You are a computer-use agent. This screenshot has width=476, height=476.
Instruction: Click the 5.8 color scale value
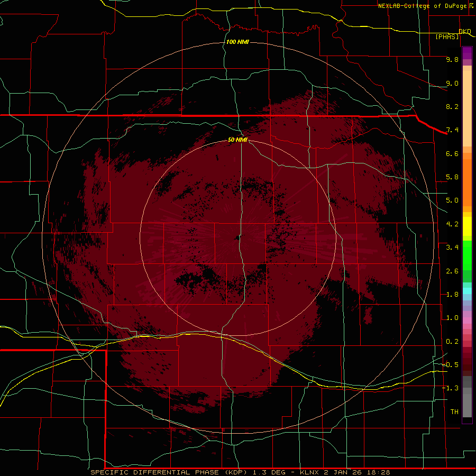tap(452, 177)
